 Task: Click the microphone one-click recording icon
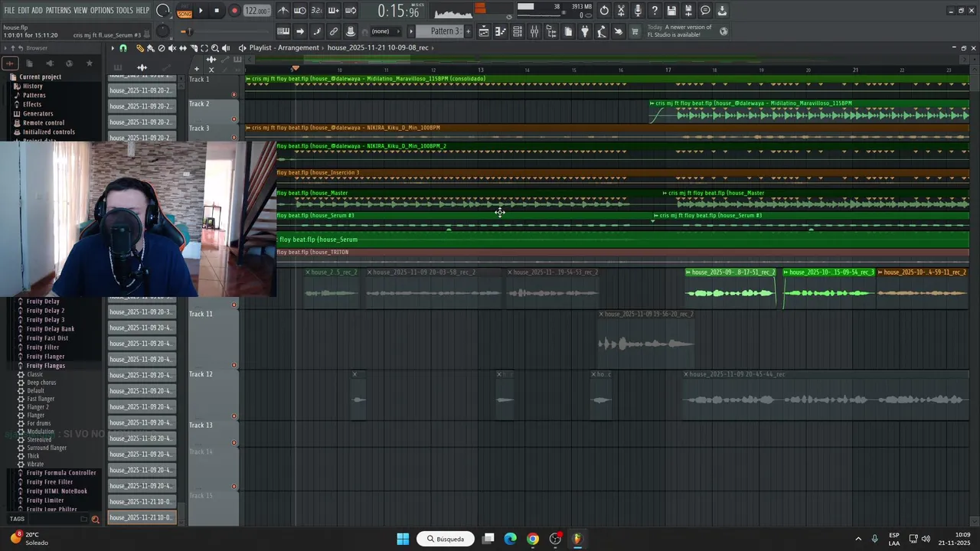638,11
